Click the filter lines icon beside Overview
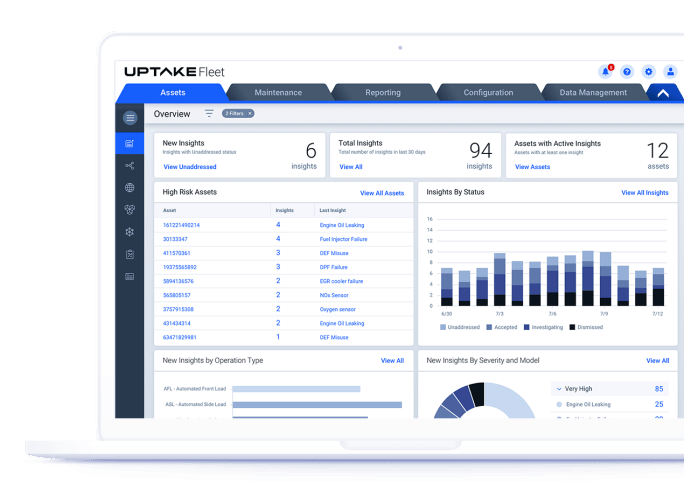684x484 pixels. tap(209, 114)
